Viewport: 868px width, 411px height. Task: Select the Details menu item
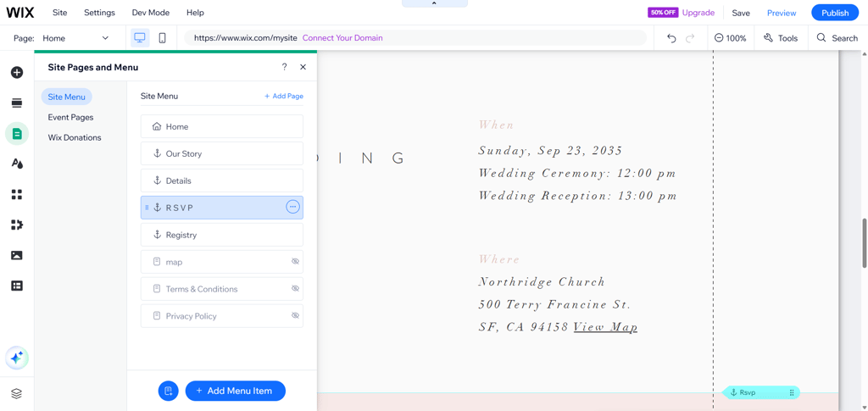click(x=221, y=181)
